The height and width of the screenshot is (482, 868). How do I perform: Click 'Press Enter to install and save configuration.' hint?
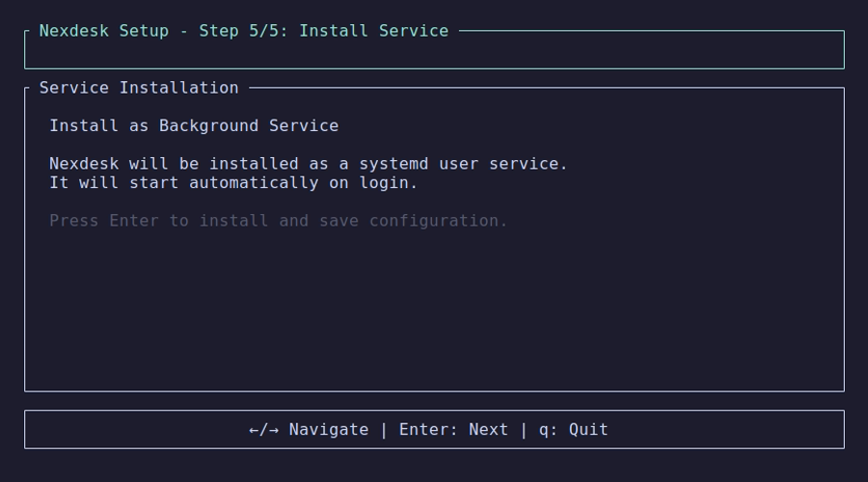point(279,221)
